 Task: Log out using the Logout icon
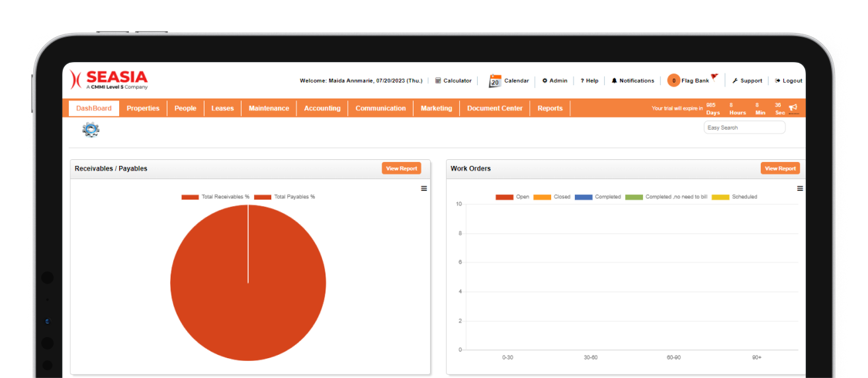coord(778,81)
